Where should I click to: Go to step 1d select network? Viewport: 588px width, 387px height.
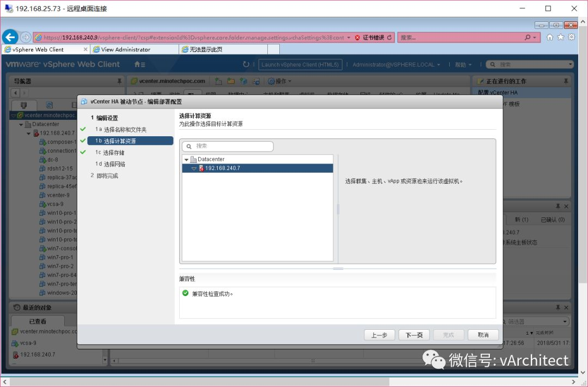(110, 164)
